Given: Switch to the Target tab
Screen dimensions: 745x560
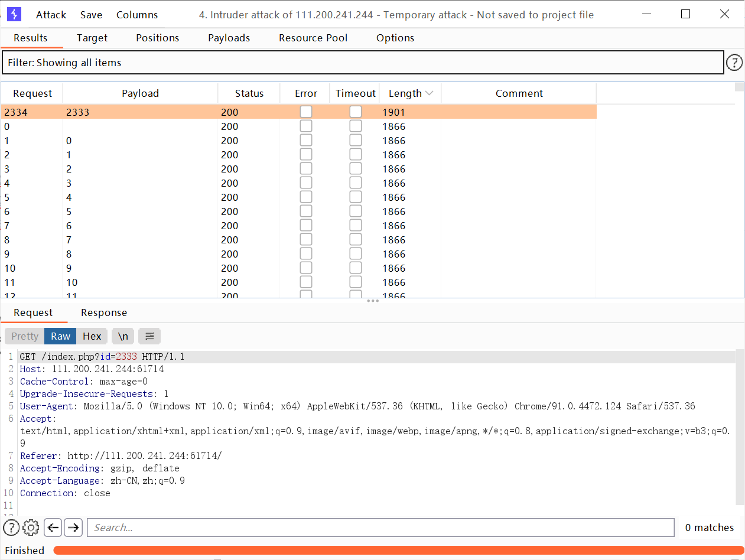Looking at the screenshot, I should tap(92, 38).
